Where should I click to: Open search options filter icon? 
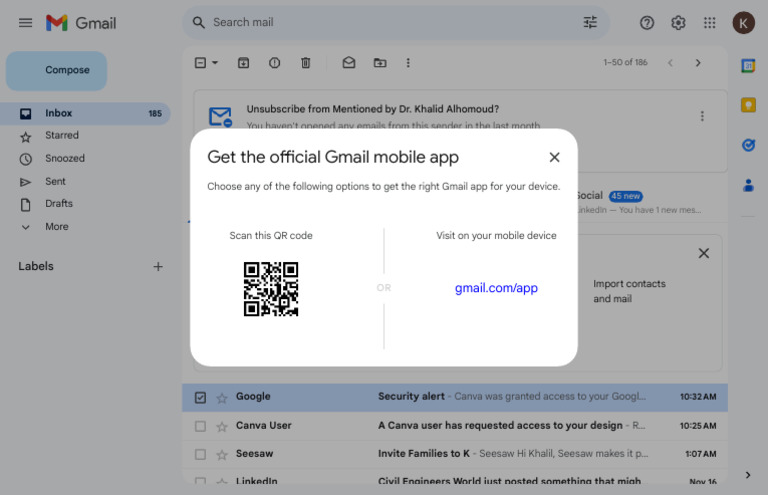point(590,23)
